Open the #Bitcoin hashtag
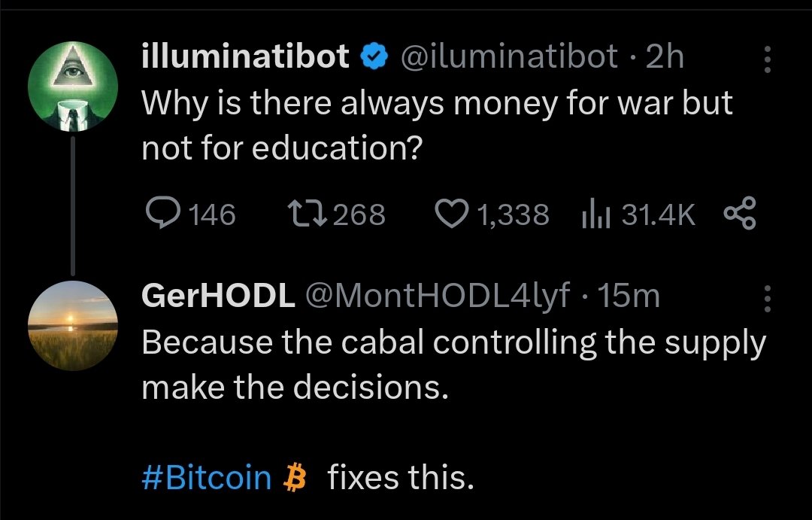Screen dimensions: 812x520 point(206,477)
